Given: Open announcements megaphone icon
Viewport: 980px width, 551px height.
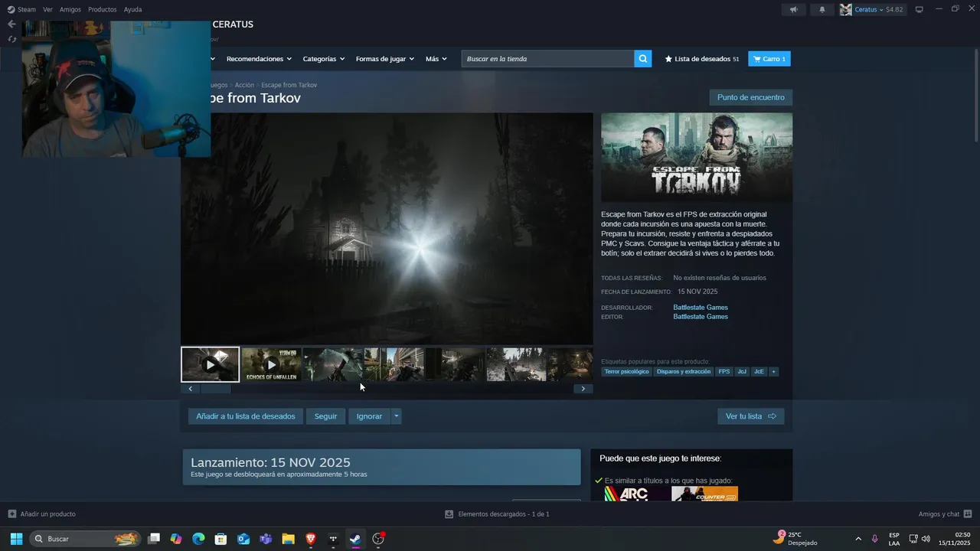Looking at the screenshot, I should pos(793,9).
